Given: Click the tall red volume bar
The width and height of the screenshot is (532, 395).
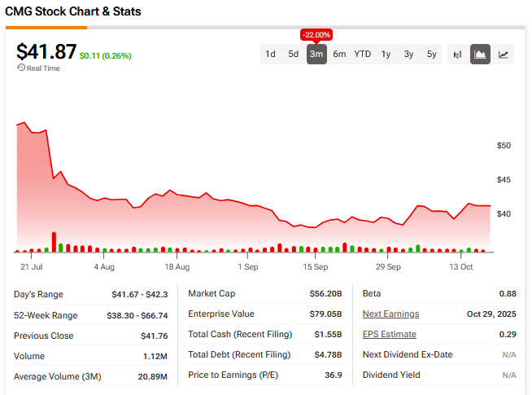Looking at the screenshot, I should (x=54, y=242).
